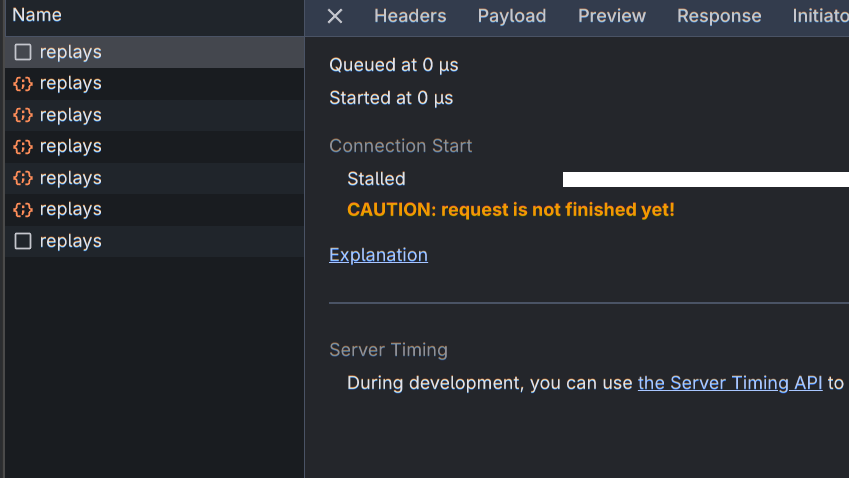Select the first replays request
This screenshot has height=478, width=849.
click(x=71, y=52)
